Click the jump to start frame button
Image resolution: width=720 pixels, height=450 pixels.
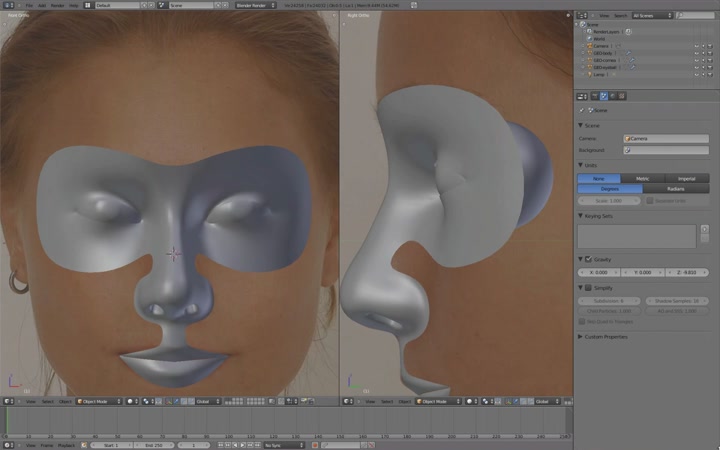[x=220, y=445]
